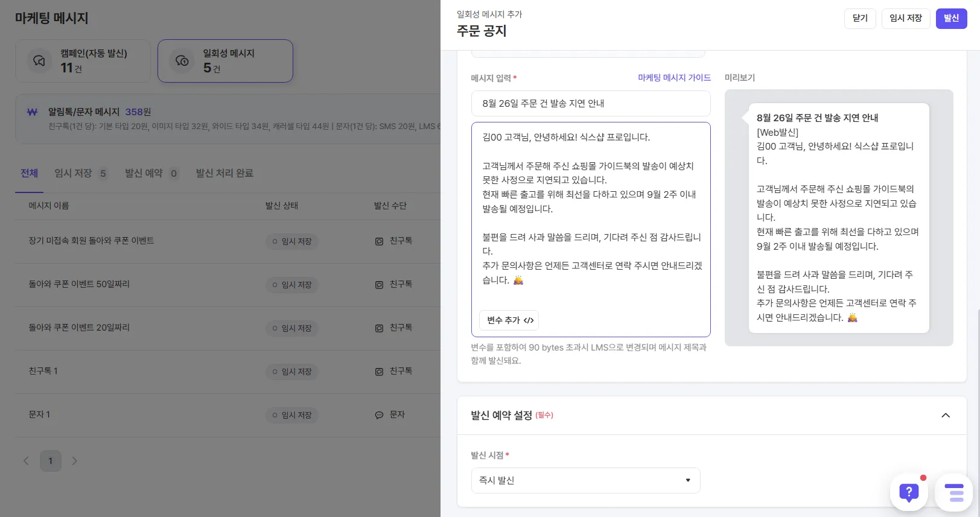The height and width of the screenshot is (517, 980).
Task: Click the 임시 저장 status badge for 문자 1
Action: [292, 415]
